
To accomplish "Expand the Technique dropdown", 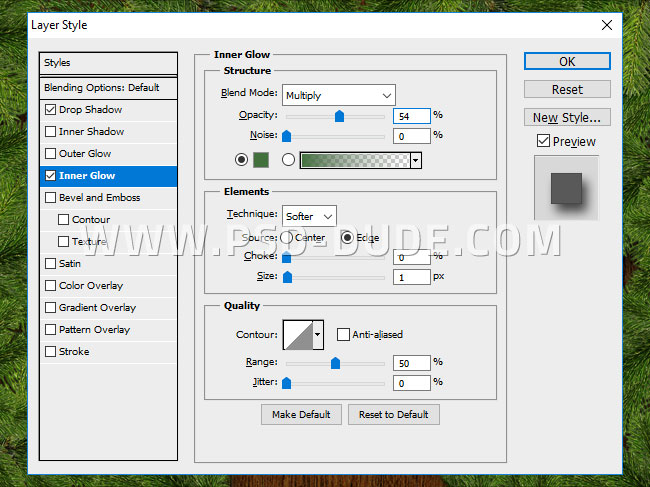I will pos(309,216).
